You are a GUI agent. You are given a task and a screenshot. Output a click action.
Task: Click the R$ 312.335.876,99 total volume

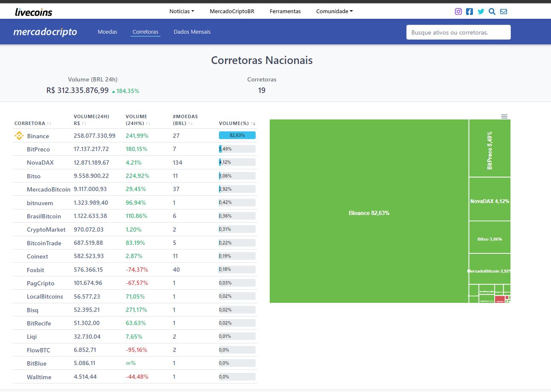(x=78, y=90)
